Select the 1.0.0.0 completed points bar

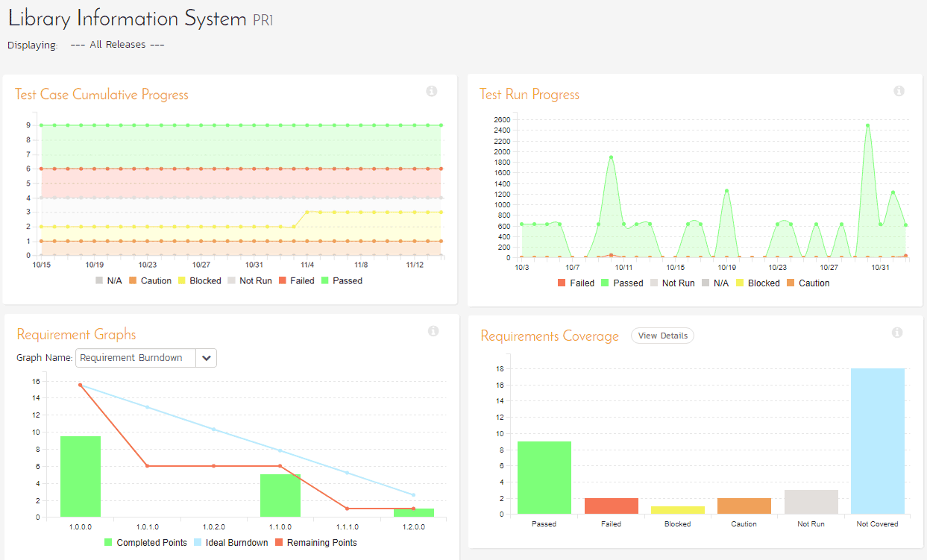[x=81, y=476]
